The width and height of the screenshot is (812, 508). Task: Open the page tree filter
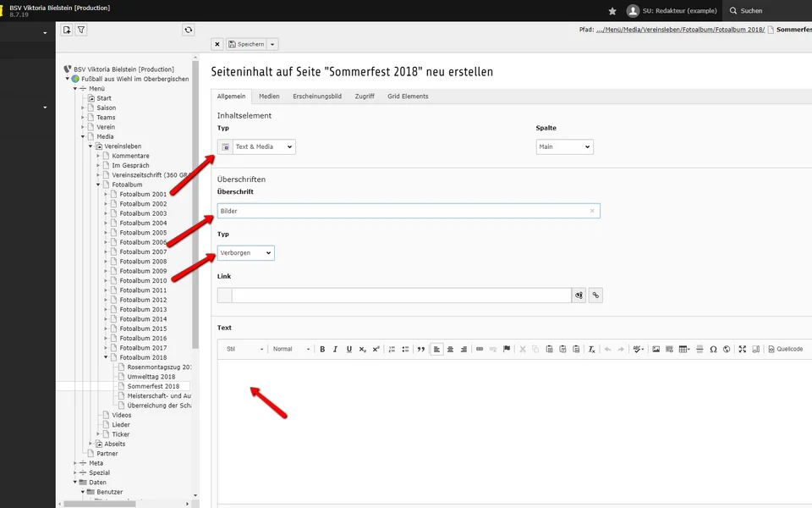[81, 30]
